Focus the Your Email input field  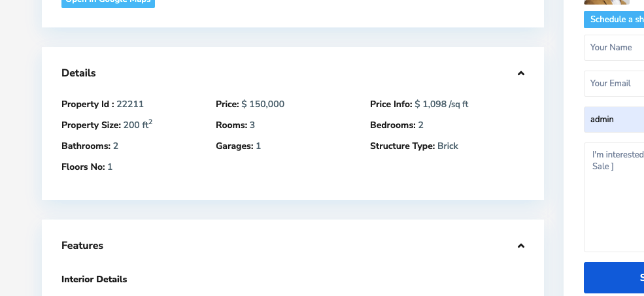(x=614, y=84)
